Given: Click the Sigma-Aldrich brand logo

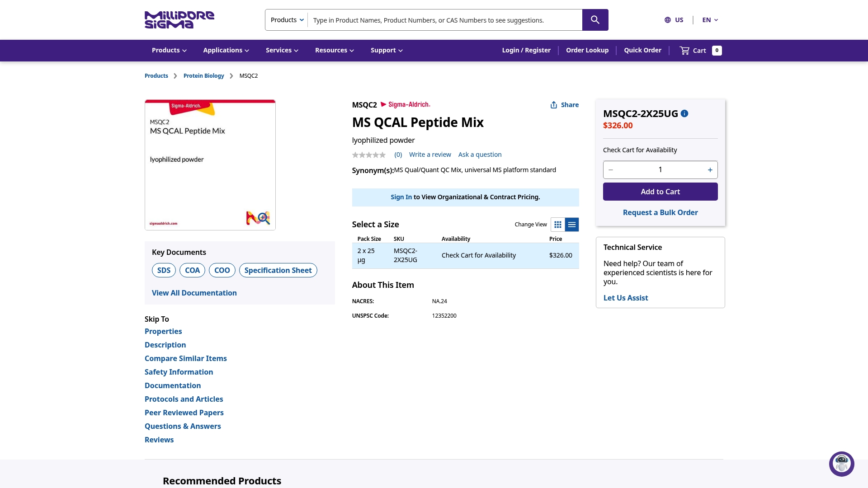Looking at the screenshot, I should pos(405,105).
